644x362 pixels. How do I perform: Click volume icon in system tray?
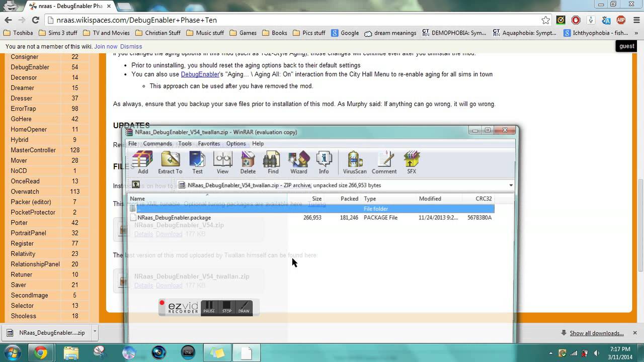tap(597, 353)
